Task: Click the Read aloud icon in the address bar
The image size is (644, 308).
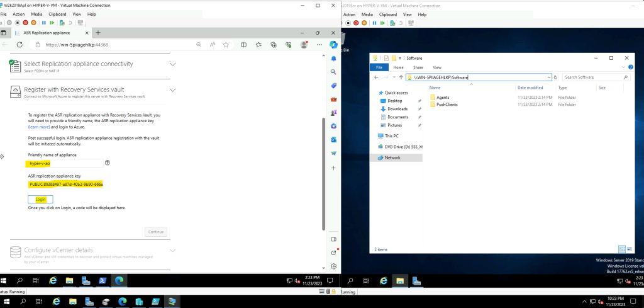Action: [213, 45]
